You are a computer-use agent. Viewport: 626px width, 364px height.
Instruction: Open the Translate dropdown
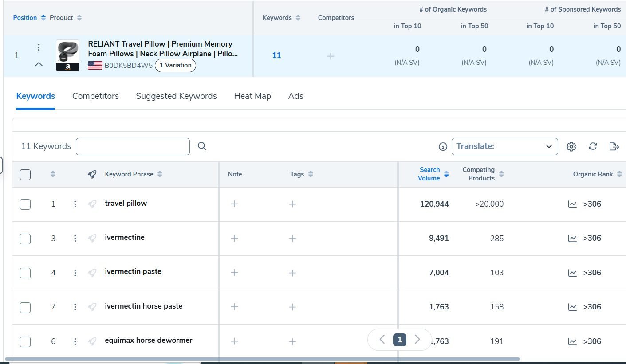click(504, 146)
